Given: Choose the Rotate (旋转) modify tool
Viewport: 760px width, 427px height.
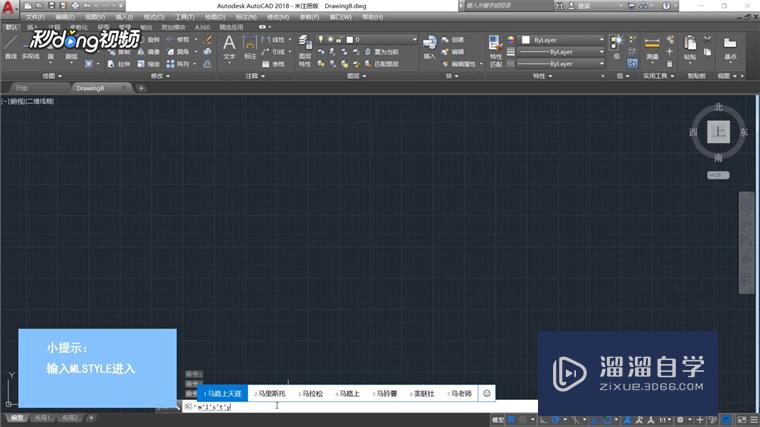Looking at the screenshot, I should tap(149, 39).
